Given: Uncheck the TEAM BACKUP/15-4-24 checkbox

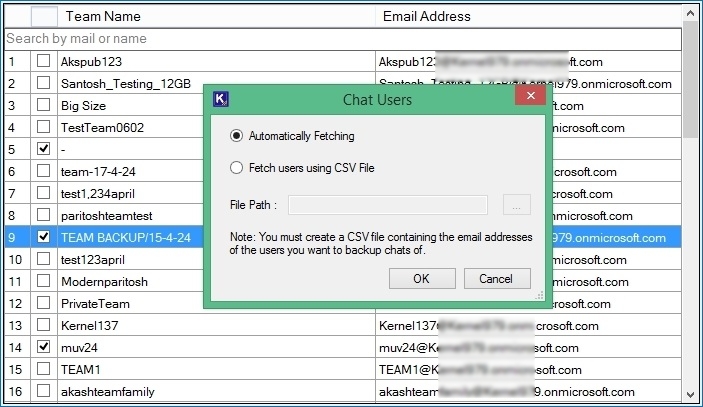Looking at the screenshot, I should coord(43,236).
